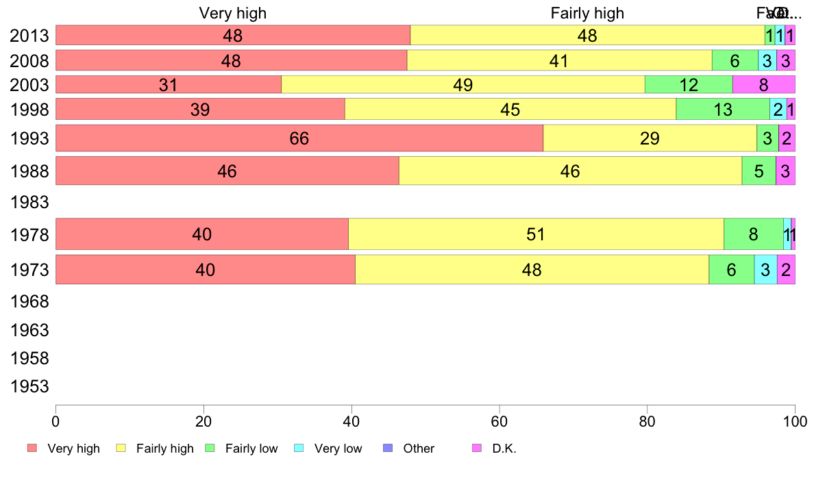Click the 1983 year label
Screen dimensions: 814x504
coord(29,202)
